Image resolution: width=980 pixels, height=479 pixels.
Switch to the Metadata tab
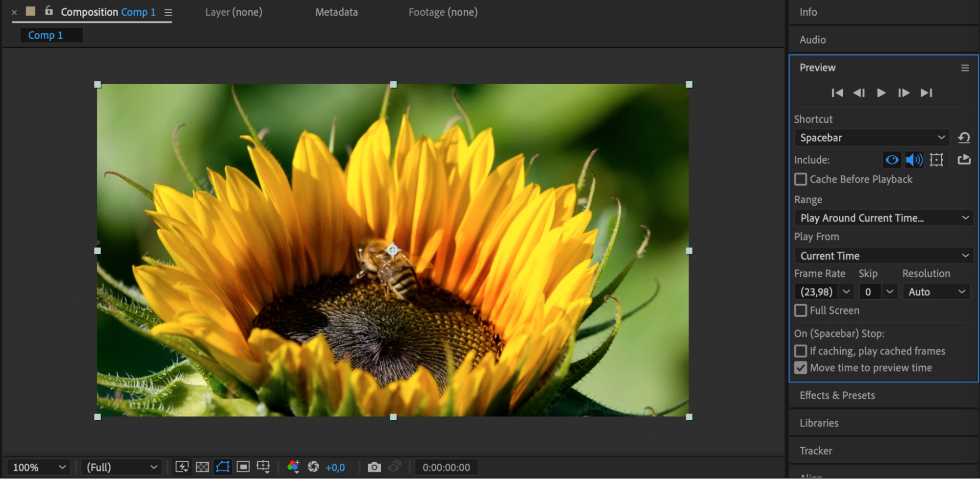click(x=336, y=12)
